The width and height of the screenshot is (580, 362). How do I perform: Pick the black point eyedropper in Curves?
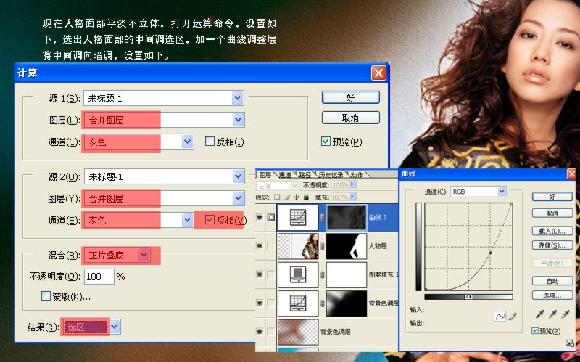[x=540, y=314]
